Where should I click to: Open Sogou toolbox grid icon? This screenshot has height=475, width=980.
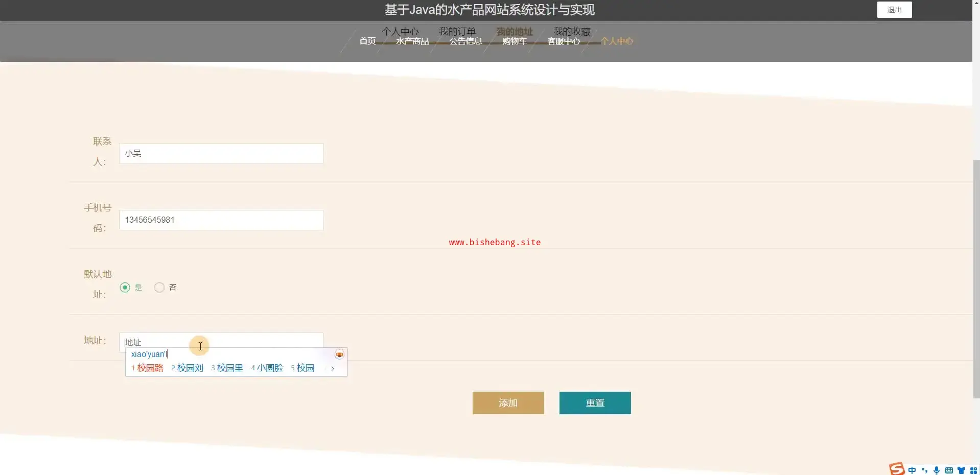(973, 470)
